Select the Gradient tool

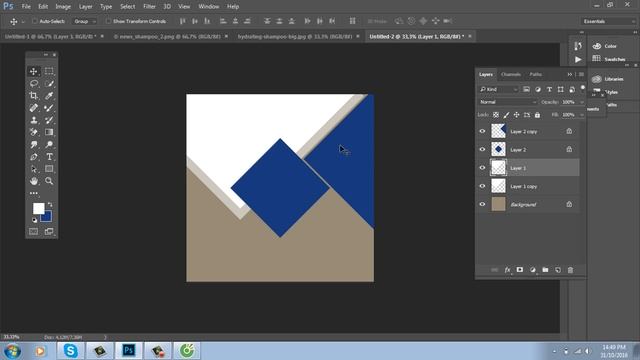click(49, 132)
